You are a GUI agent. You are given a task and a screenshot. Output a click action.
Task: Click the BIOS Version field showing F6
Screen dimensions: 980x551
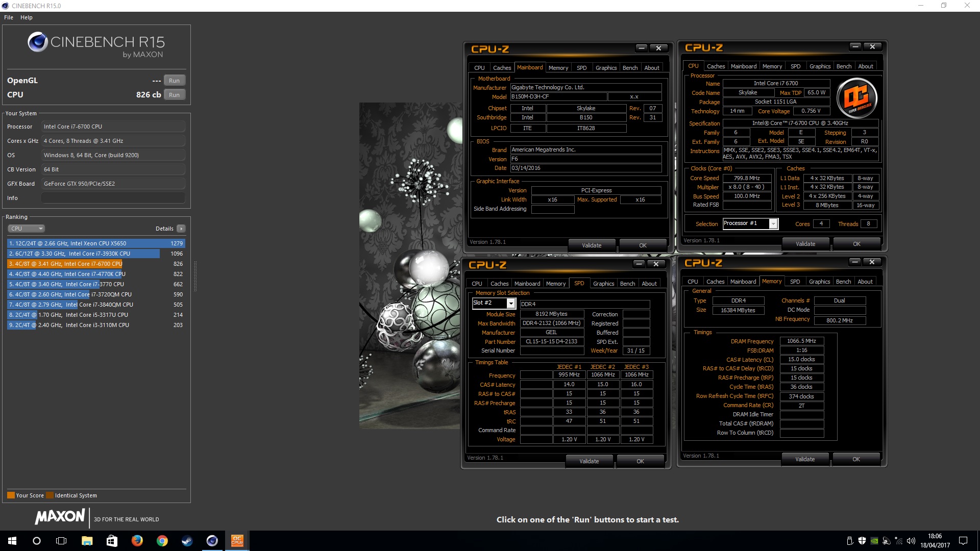click(x=586, y=159)
